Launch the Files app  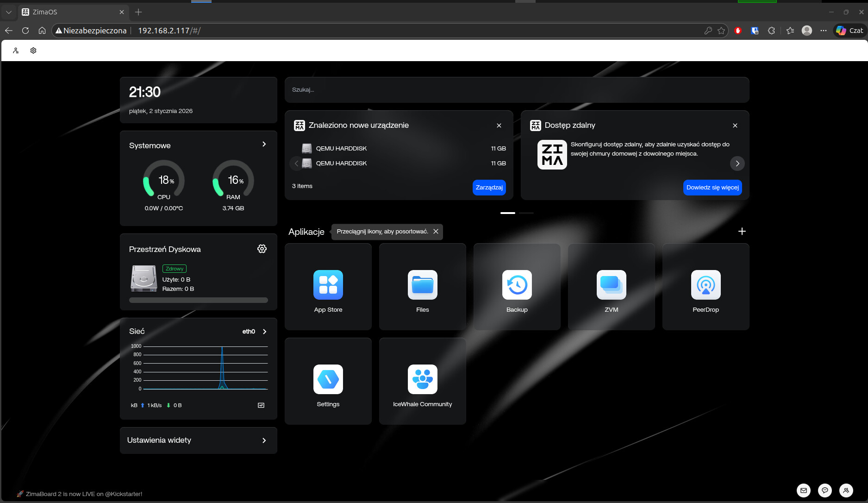click(422, 286)
